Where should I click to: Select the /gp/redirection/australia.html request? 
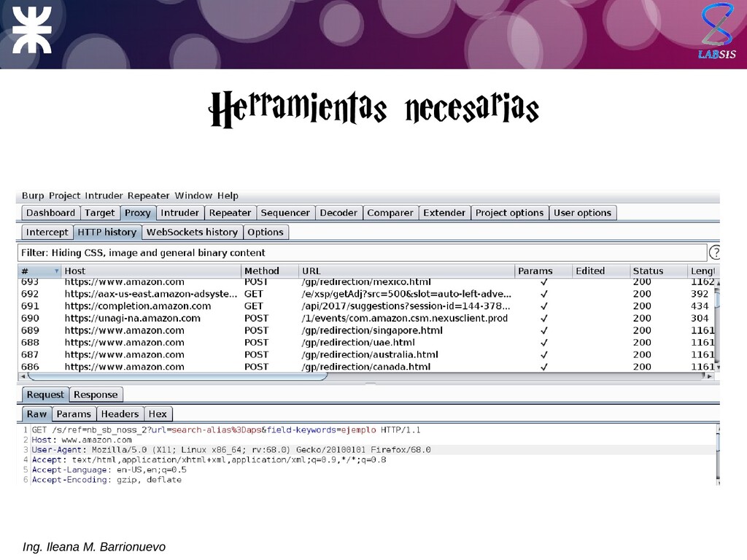[x=367, y=355]
